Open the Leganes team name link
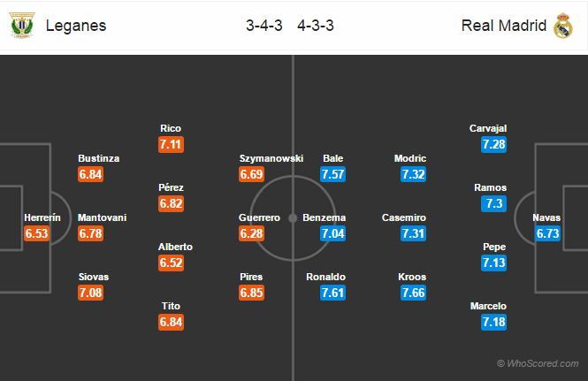This screenshot has height=381, width=588. point(76,26)
